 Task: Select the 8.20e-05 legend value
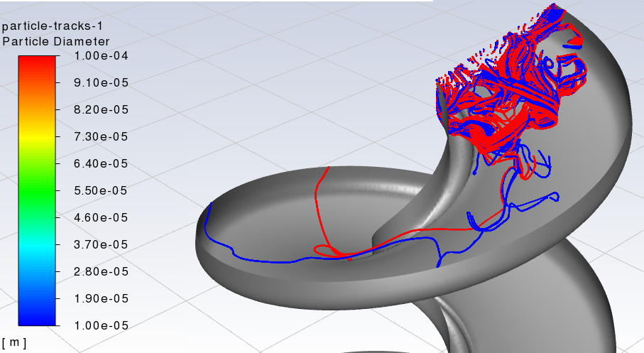[101, 109]
